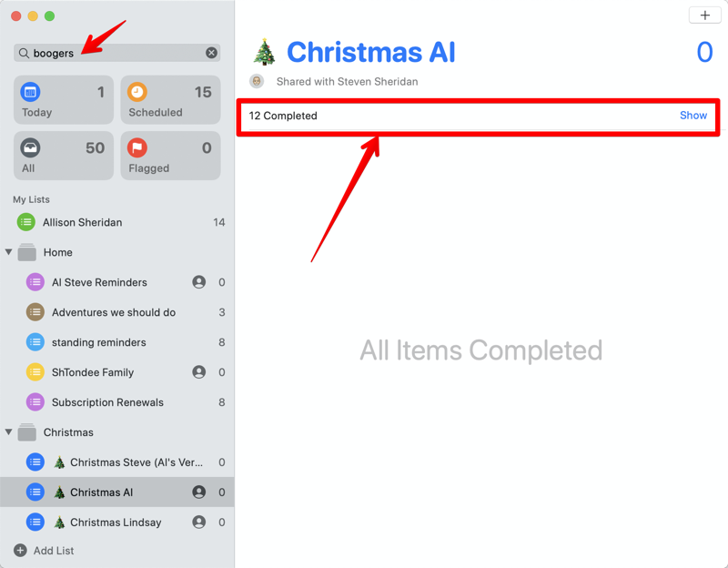Click the shared person icon beside Christmas Al
The height and width of the screenshot is (568, 728).
pos(198,492)
